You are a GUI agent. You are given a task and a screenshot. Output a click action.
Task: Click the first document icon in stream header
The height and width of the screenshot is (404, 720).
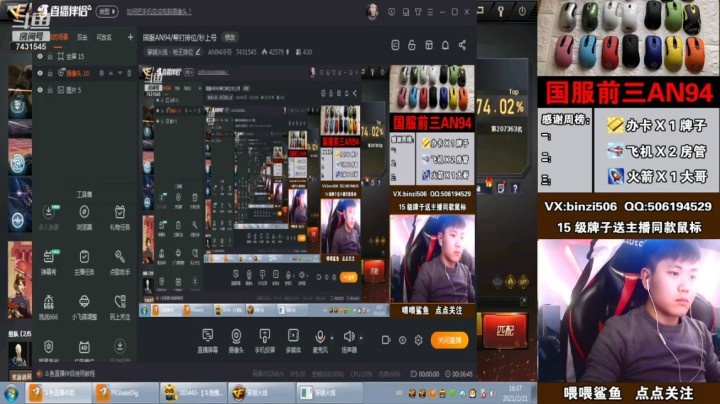coord(395,45)
